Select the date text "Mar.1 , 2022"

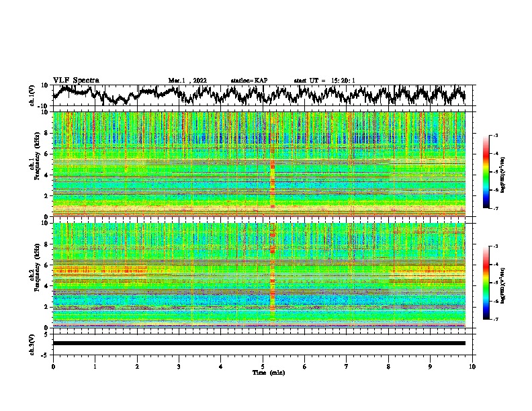(187, 81)
